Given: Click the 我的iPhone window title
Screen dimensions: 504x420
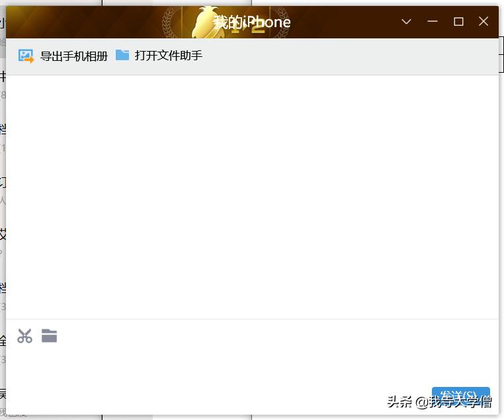Looking at the screenshot, I should coord(252,22).
